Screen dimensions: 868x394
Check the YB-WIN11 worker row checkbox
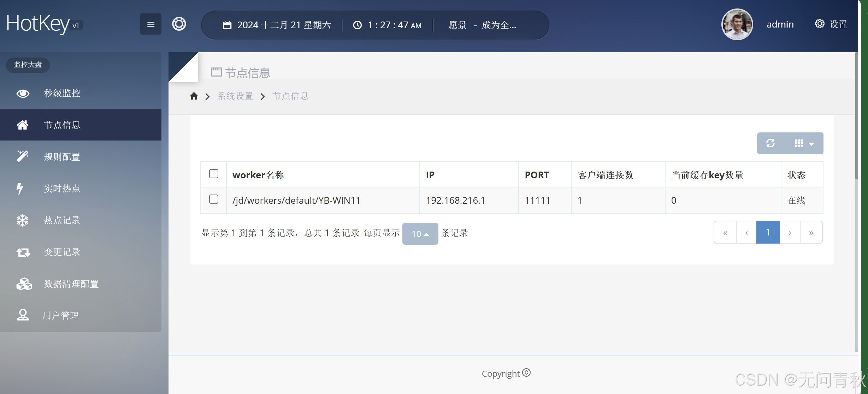click(x=213, y=199)
